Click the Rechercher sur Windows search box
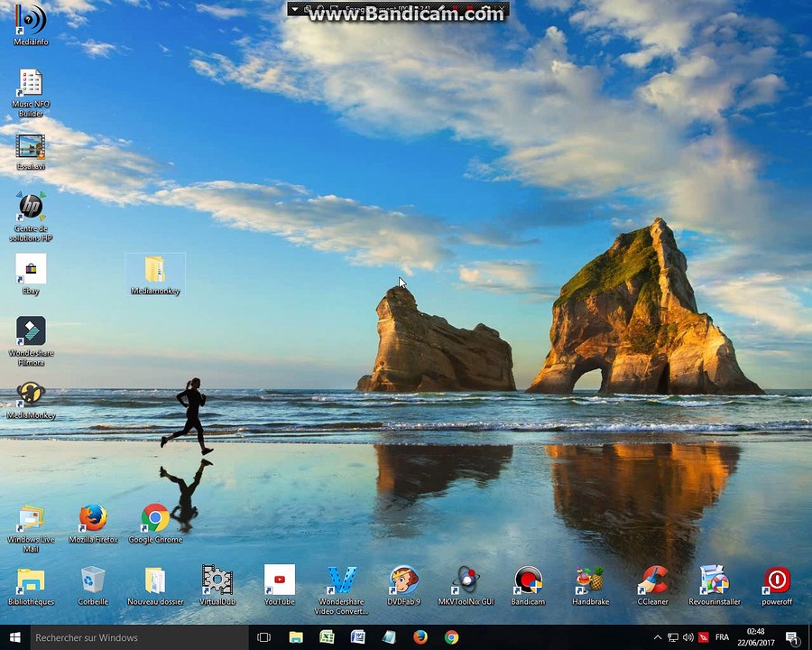The height and width of the screenshot is (650, 812). coord(139,637)
